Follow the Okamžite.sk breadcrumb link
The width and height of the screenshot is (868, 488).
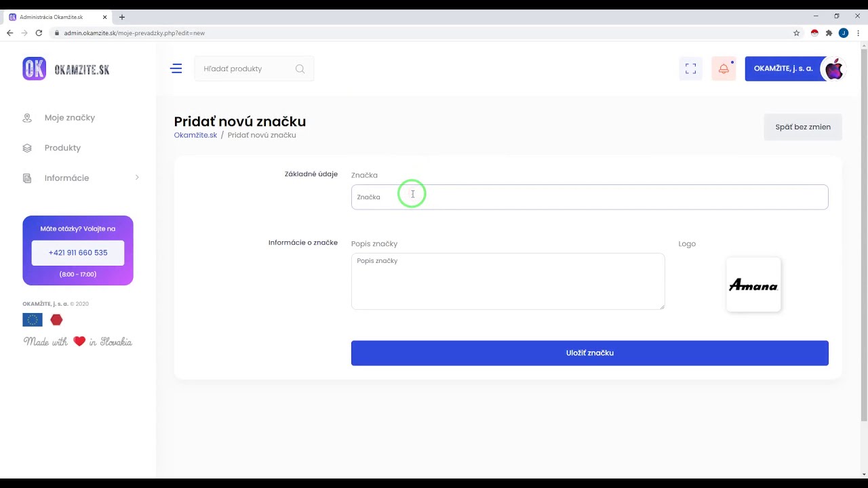pos(195,135)
